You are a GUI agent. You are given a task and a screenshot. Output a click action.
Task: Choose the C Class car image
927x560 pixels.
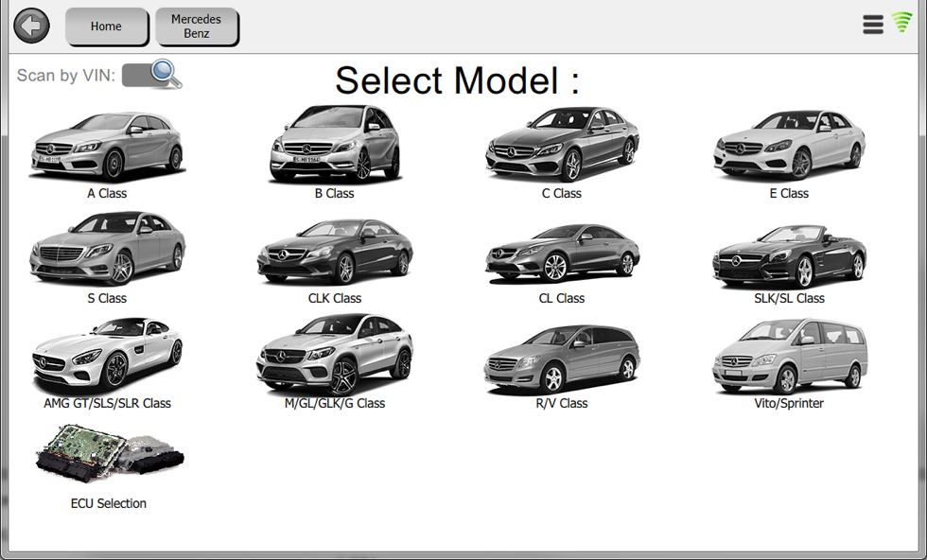coord(562,145)
